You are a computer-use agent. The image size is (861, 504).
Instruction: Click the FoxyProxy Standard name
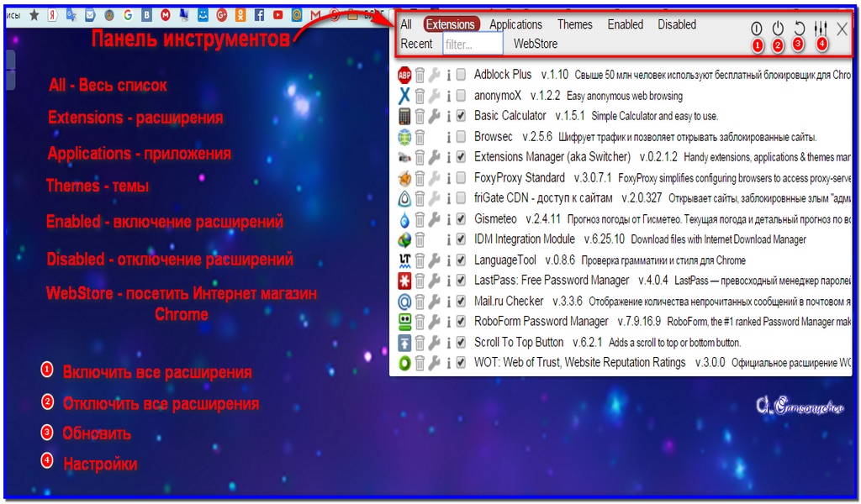click(x=520, y=178)
